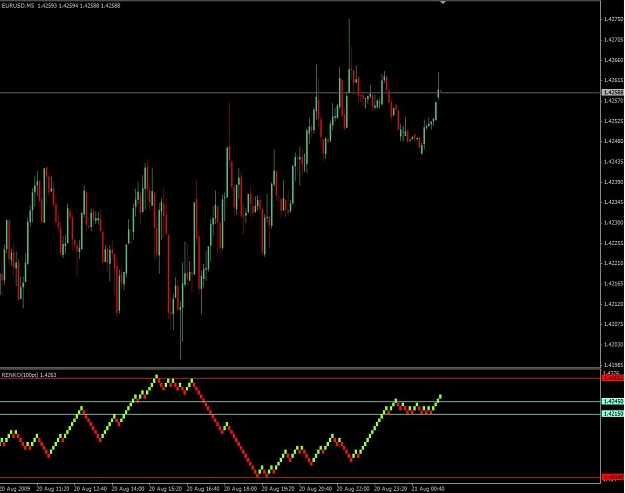625x493 pixels.
Task: Click the 20 Aug 2009 time label
Action: pos(15,489)
